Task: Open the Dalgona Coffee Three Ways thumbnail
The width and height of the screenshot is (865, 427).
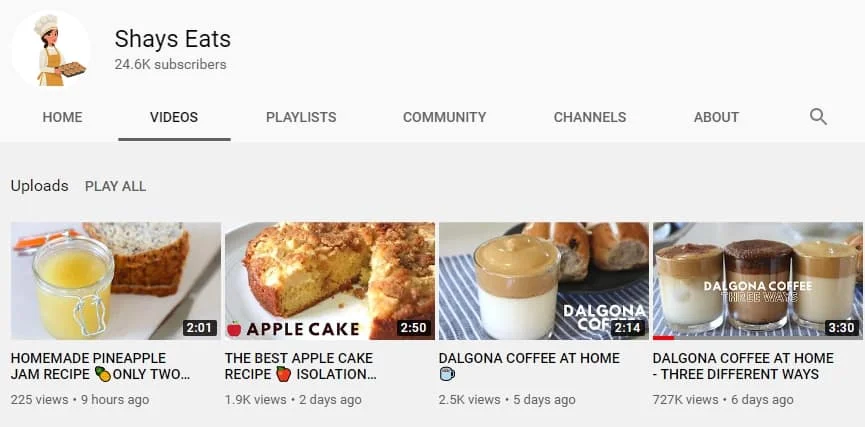Action: click(x=757, y=281)
